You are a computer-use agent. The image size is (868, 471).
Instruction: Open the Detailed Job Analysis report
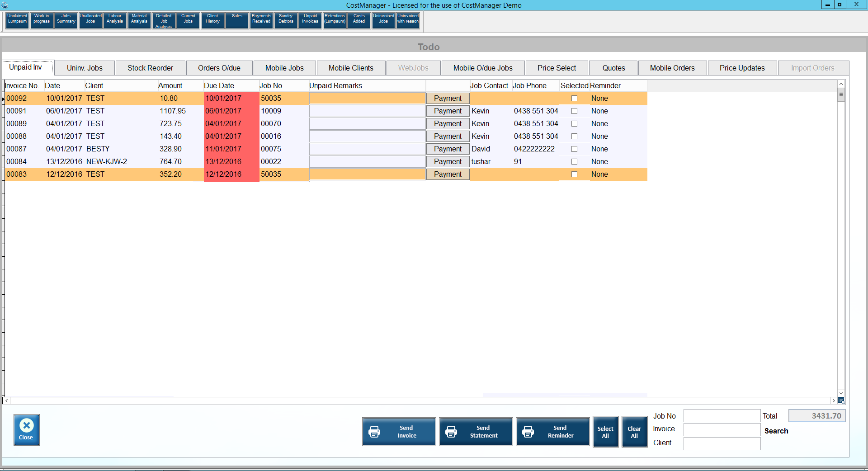pos(164,21)
